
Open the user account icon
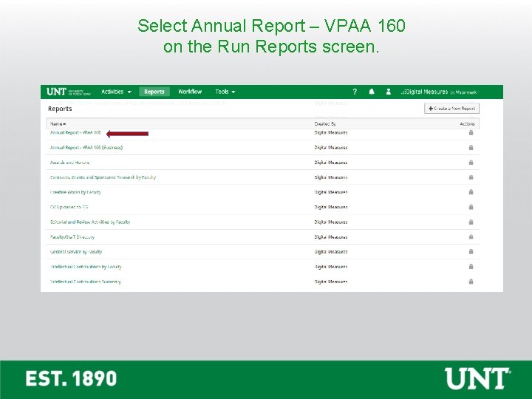tap(389, 92)
